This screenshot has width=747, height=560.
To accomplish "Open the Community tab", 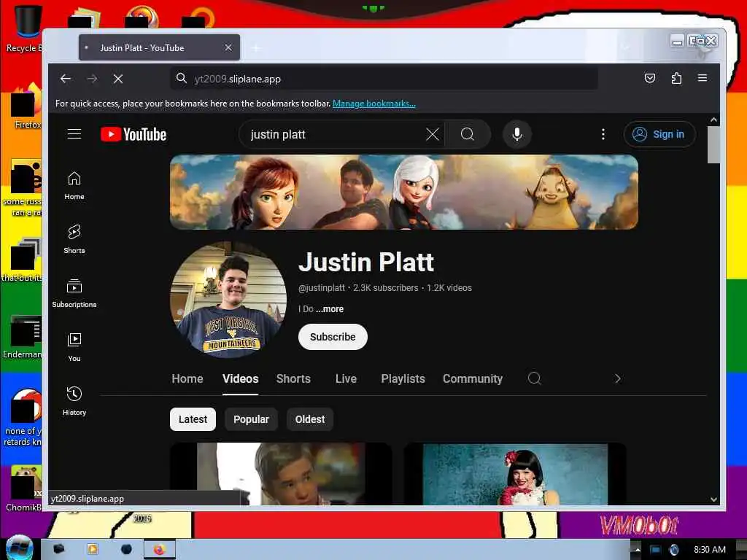I will (x=473, y=378).
